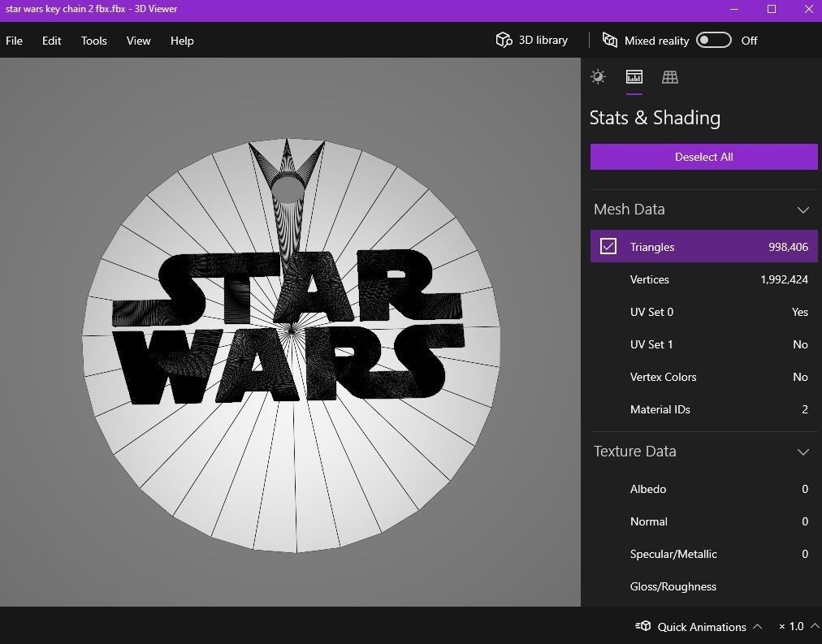Click the Quick Animations label
The height and width of the screenshot is (644, 822).
pos(702,627)
